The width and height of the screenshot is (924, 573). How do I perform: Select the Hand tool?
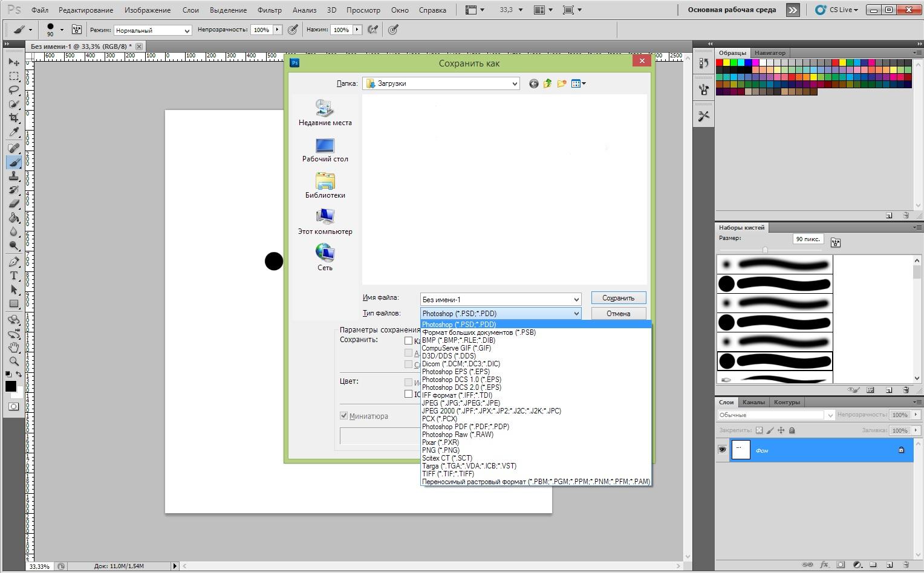[x=14, y=347]
